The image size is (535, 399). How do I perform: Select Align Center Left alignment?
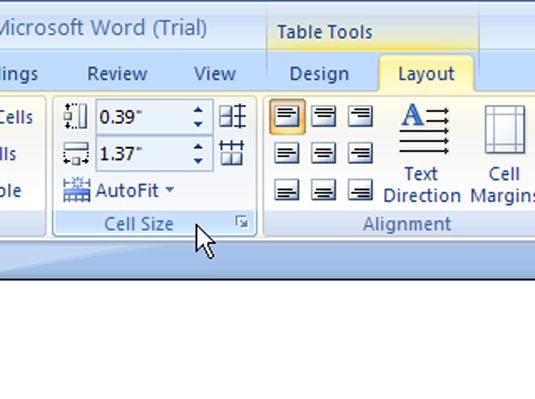click(287, 153)
